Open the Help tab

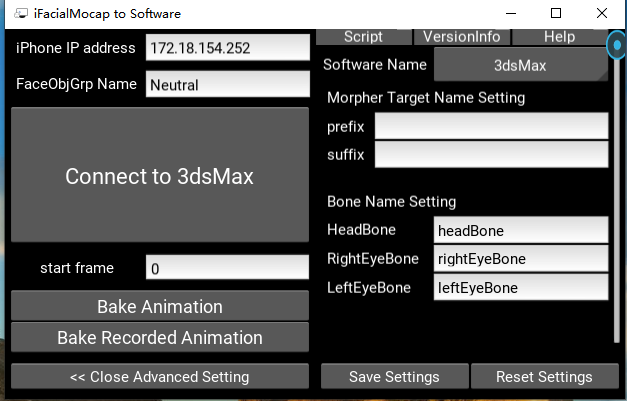[559, 37]
